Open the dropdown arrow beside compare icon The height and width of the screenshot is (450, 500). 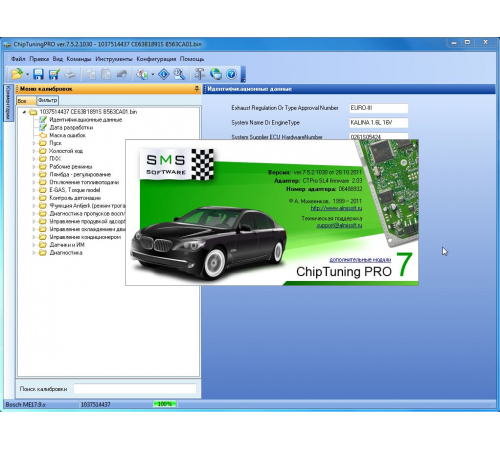click(153, 74)
